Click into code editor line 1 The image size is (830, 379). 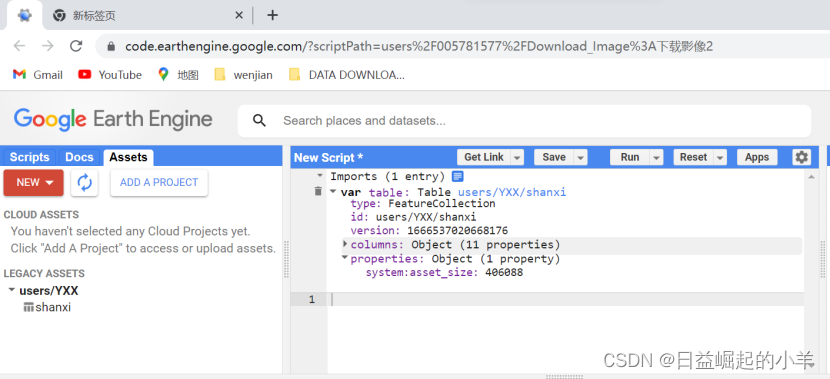[565, 300]
